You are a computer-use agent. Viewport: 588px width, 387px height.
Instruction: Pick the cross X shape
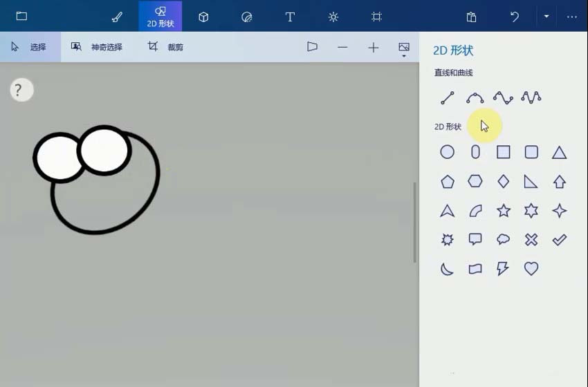pos(531,239)
